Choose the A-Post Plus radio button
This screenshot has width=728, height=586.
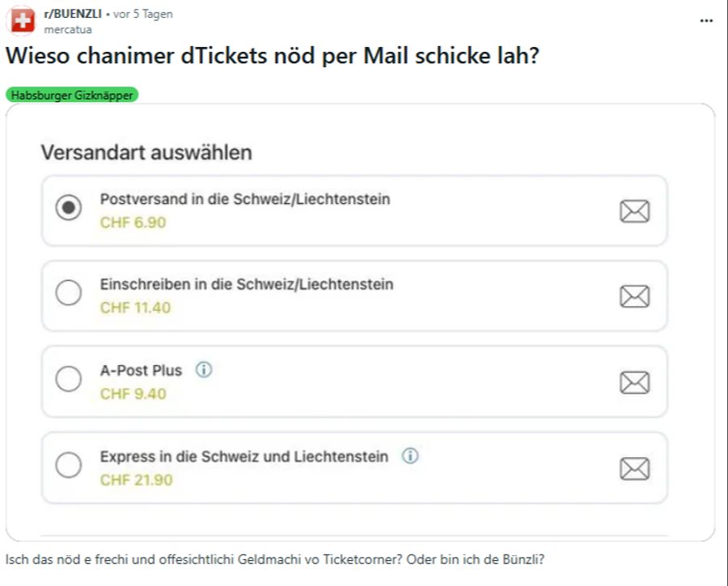[x=69, y=379]
